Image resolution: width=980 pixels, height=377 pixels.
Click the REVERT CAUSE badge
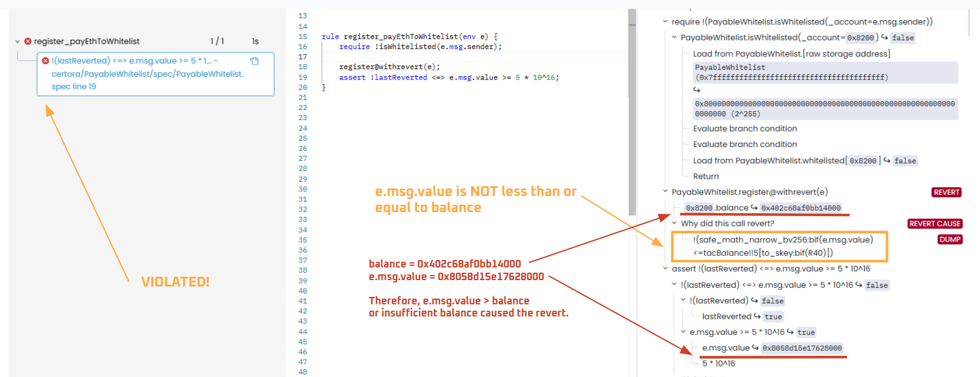(935, 224)
